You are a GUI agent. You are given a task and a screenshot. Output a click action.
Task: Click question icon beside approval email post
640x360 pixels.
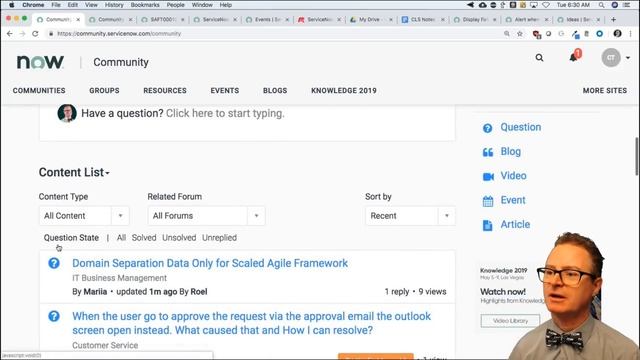tap(54, 316)
